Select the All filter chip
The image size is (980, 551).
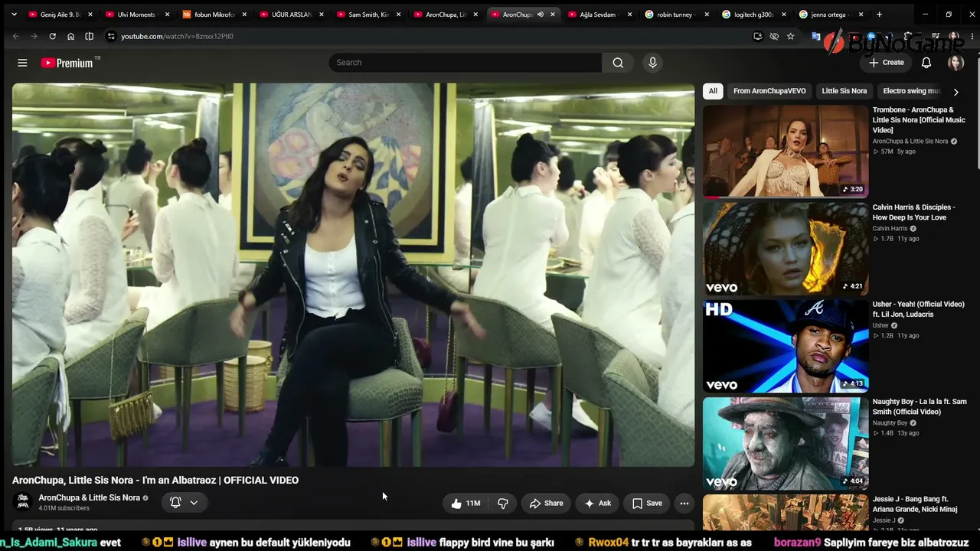(x=713, y=91)
